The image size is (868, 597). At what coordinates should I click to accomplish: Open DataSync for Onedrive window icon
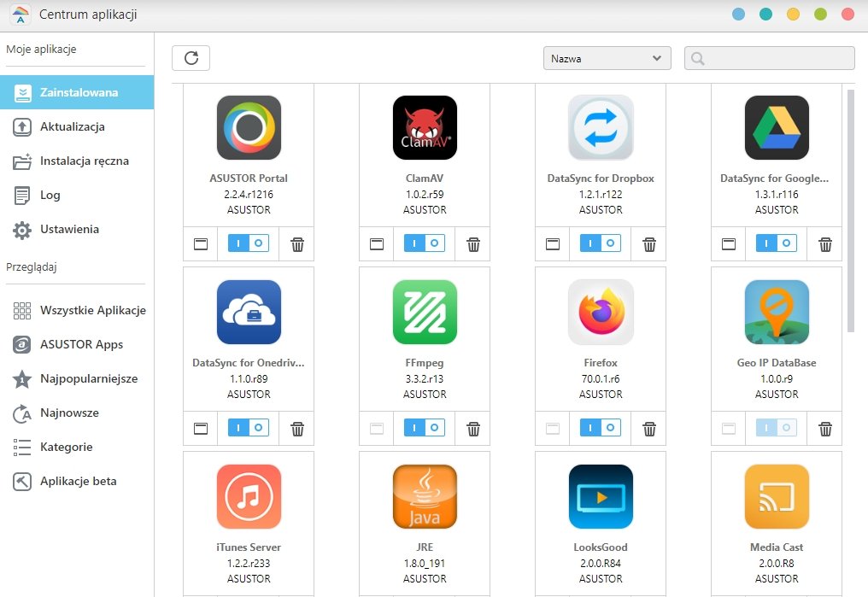click(201, 429)
